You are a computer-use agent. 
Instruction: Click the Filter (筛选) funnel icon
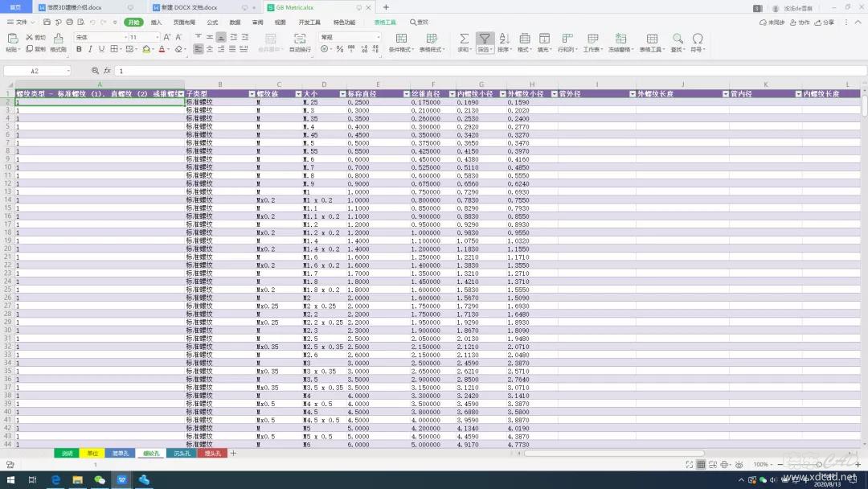[485, 39]
